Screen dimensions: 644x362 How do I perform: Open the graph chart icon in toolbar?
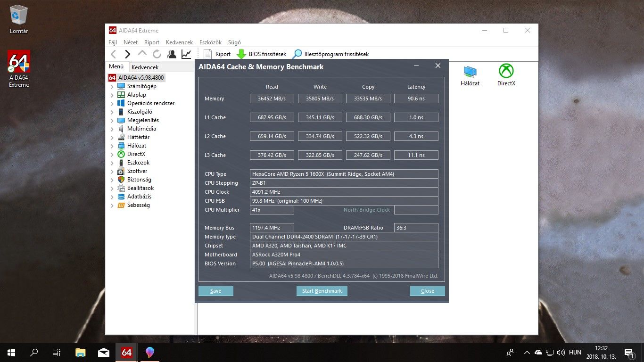click(x=186, y=54)
